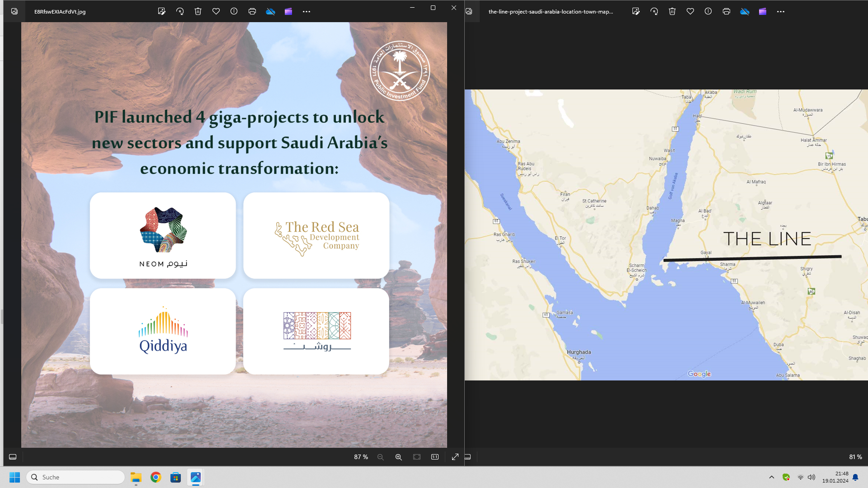Print the map image from right window
Screen dimensions: 868x488
tap(726, 11)
